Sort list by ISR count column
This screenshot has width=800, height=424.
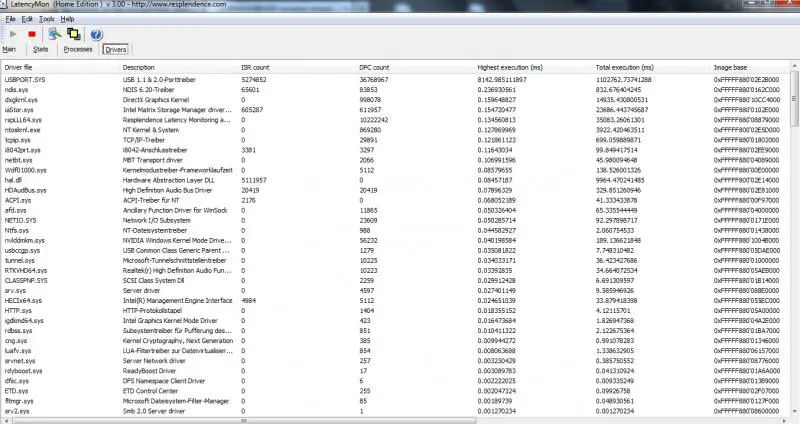point(256,67)
